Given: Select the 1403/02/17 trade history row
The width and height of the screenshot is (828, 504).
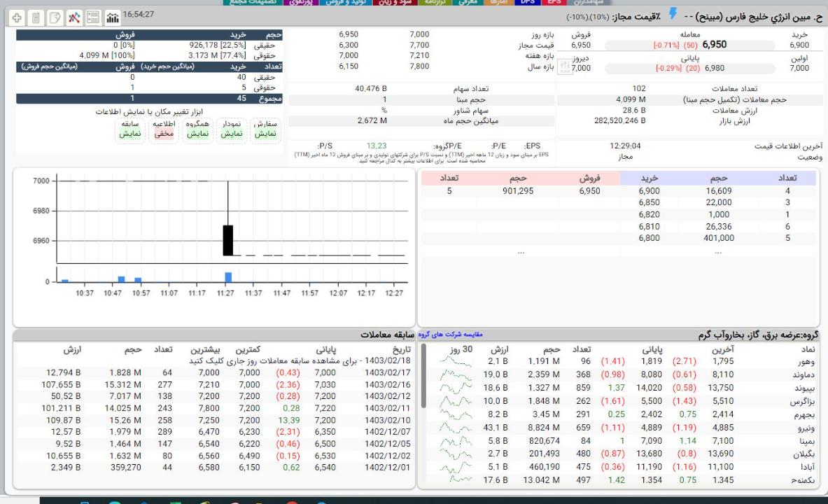Looking at the screenshot, I should pos(384,374).
